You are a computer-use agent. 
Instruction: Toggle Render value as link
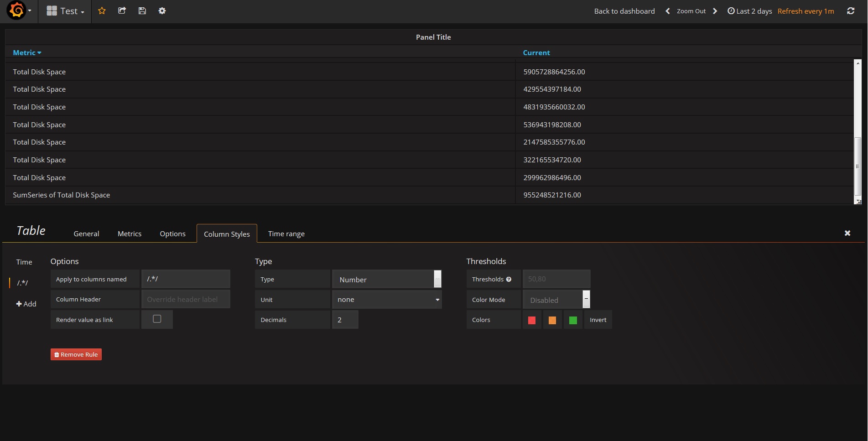(x=157, y=319)
